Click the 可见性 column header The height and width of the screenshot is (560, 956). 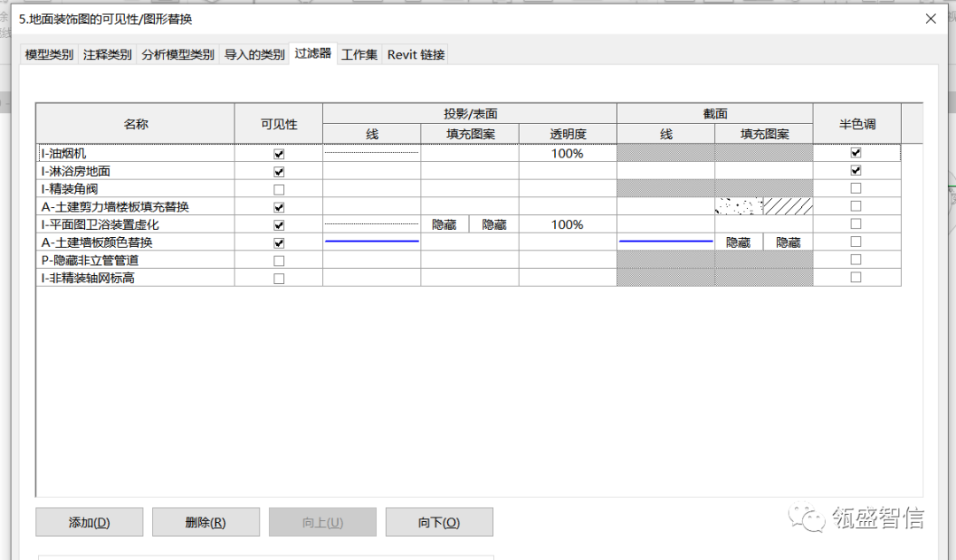pos(279,124)
